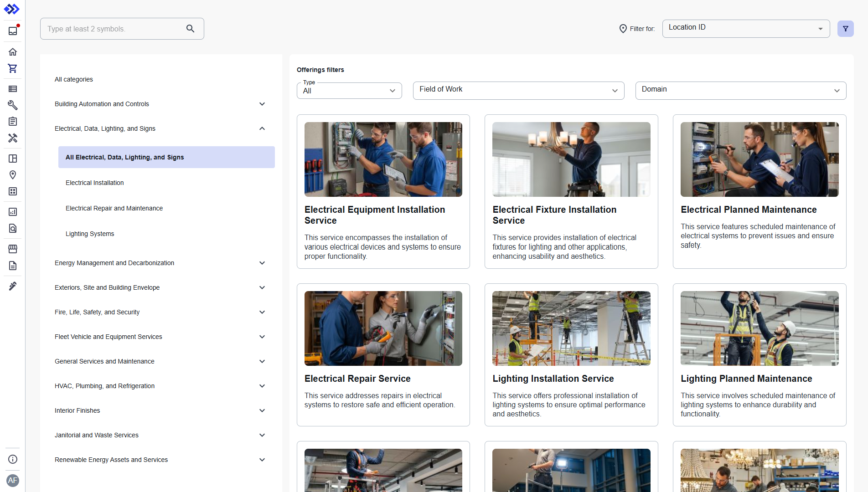Click Electrical Fixture Installation chandelier photo
The width and height of the screenshot is (868, 492).
pos(571,159)
